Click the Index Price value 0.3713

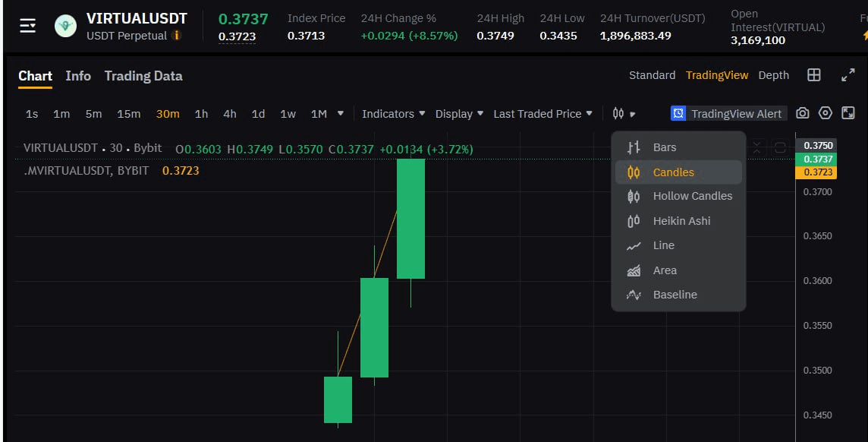coord(306,36)
